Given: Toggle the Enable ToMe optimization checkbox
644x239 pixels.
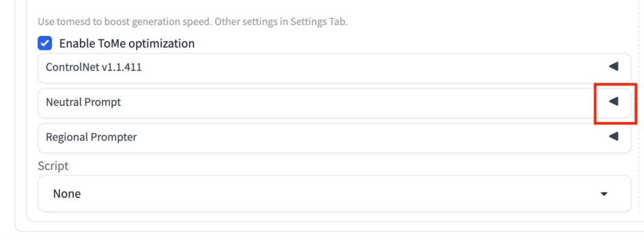Looking at the screenshot, I should point(45,43).
